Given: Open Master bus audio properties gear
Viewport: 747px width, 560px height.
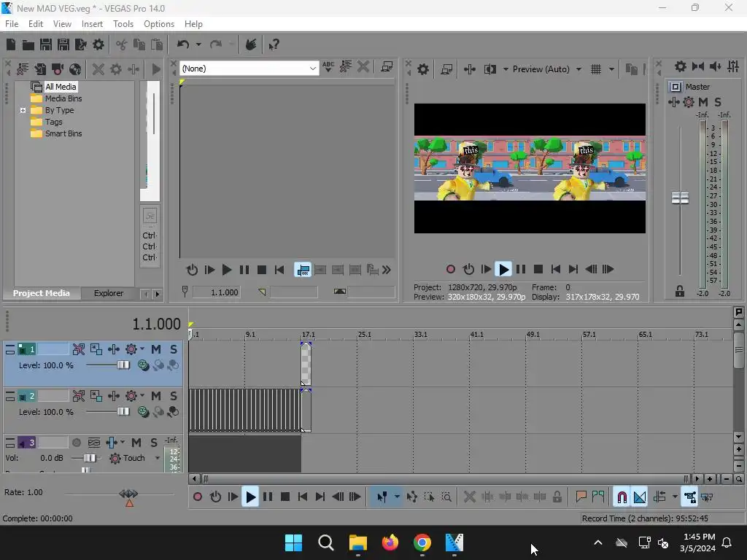Looking at the screenshot, I should [681, 66].
